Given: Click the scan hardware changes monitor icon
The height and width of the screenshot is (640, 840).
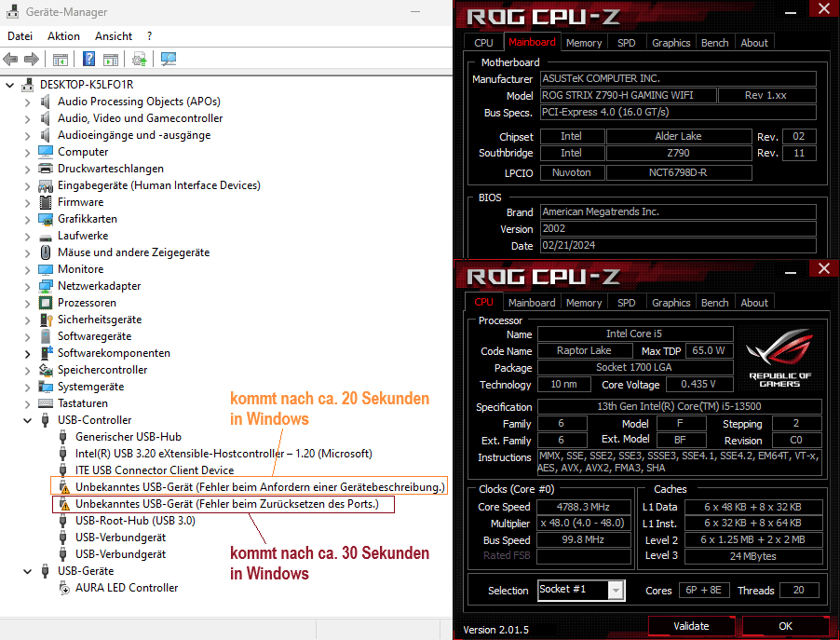Looking at the screenshot, I should pyautogui.click(x=169, y=59).
